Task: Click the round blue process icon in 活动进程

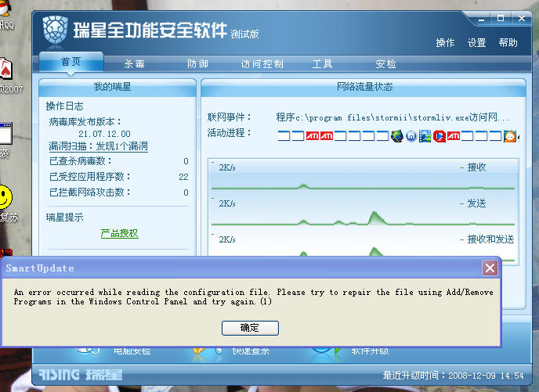Action: click(411, 136)
